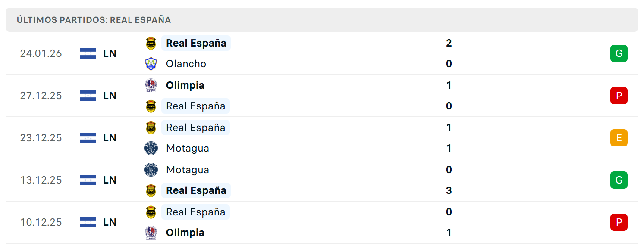Open Olancho team link
This screenshot has height=252, width=644.
coord(186,64)
